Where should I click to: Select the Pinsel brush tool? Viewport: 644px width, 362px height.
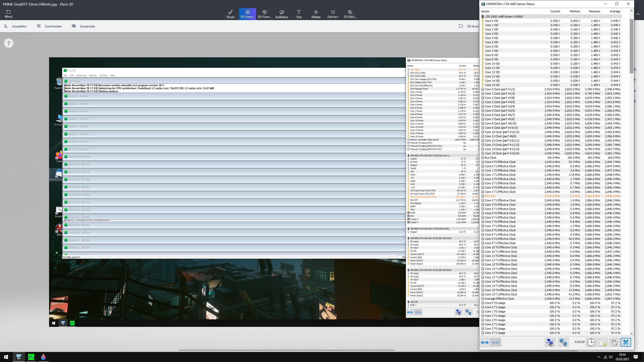coord(230,14)
